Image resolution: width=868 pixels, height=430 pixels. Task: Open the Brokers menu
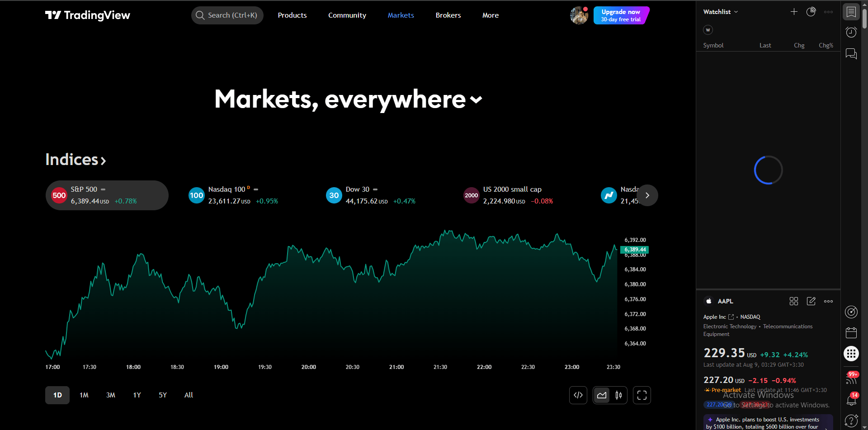(448, 15)
